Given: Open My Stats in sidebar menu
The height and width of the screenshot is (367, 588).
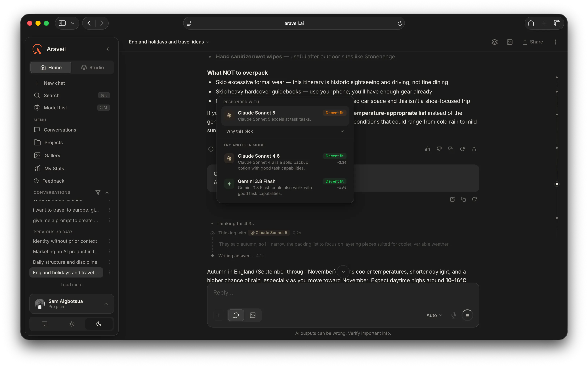Looking at the screenshot, I should [72, 168].
